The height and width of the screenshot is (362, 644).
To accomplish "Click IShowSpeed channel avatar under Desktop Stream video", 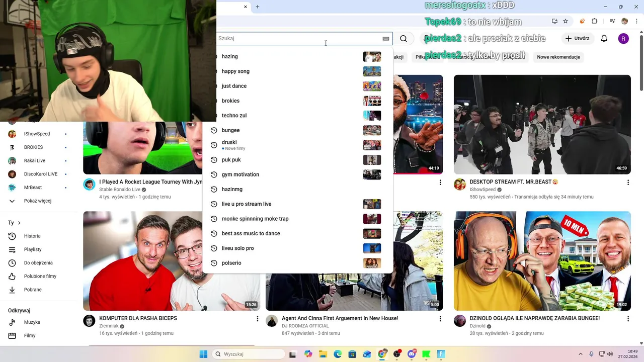I will click(460, 185).
